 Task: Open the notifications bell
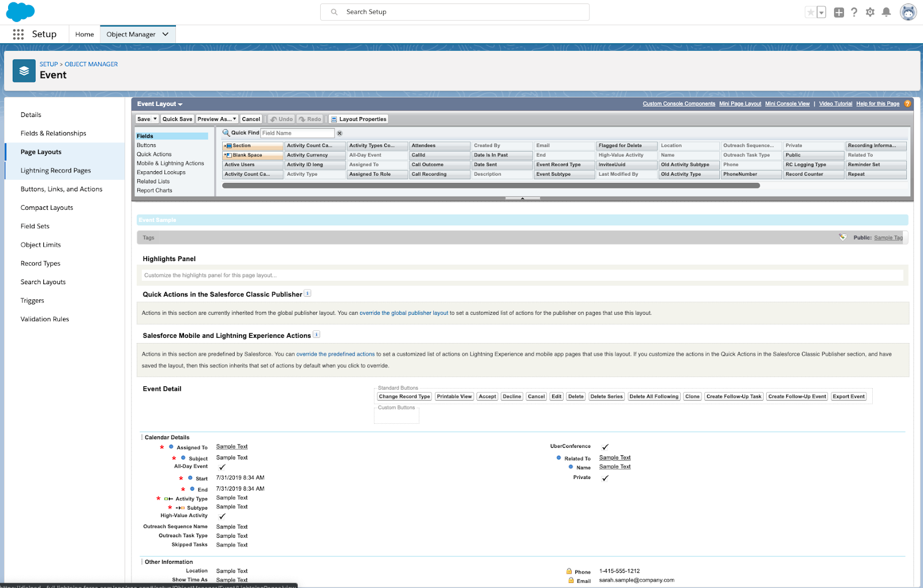(887, 12)
